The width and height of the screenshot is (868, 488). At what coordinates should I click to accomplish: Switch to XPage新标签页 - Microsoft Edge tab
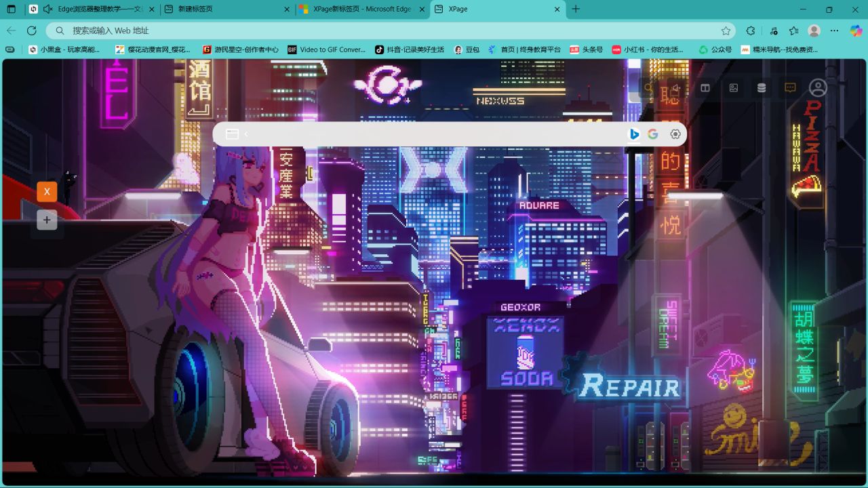pos(363,9)
